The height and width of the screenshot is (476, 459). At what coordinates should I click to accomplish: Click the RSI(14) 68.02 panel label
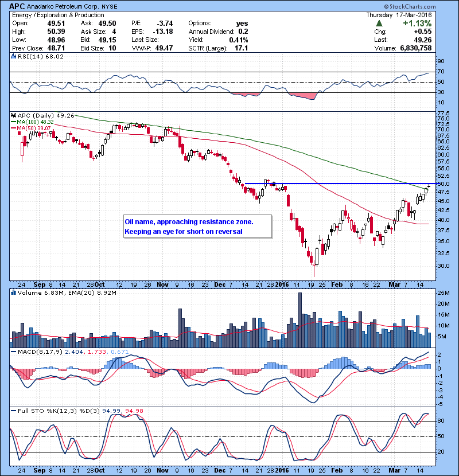click(40, 56)
